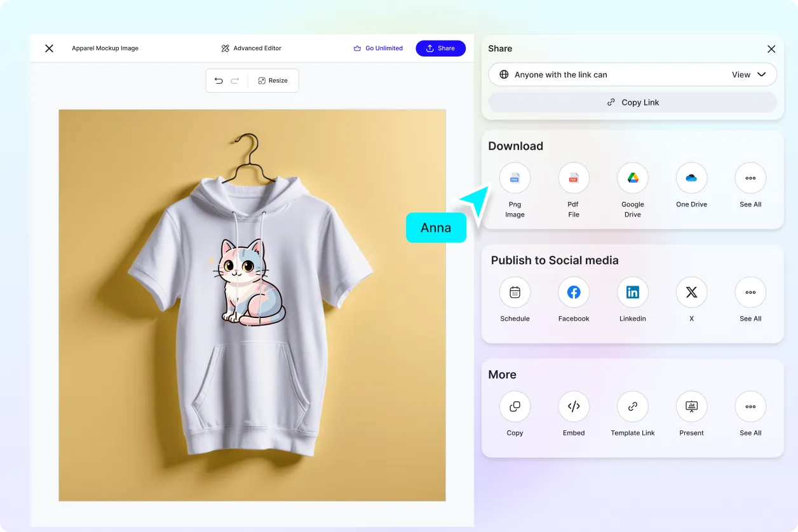
Task: Click the Advanced Editor menu item
Action: (251, 48)
